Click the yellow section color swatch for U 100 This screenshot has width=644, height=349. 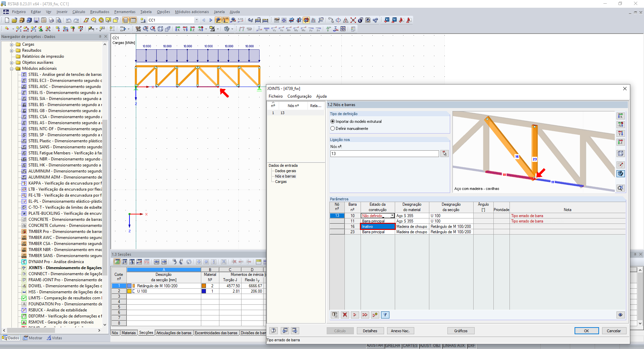(x=129, y=291)
